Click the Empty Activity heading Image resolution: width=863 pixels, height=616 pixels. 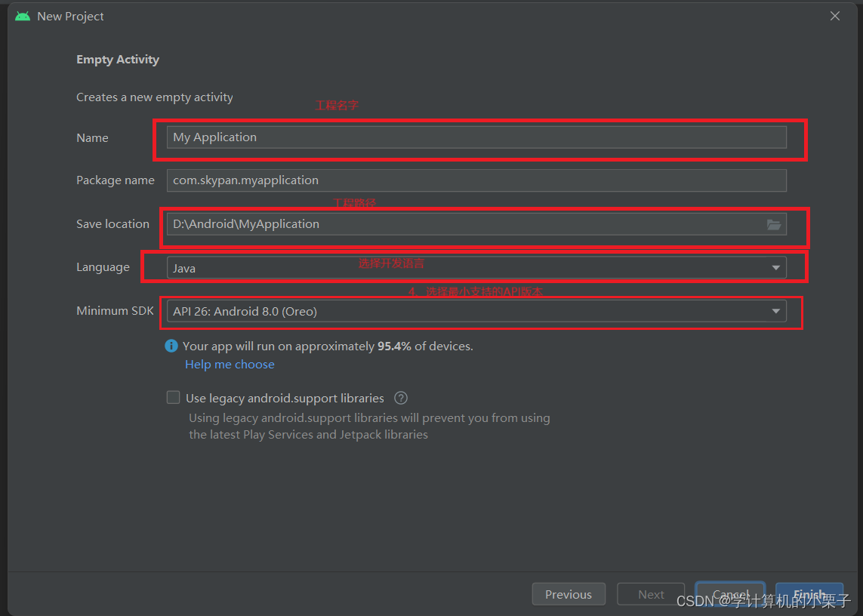coord(118,60)
